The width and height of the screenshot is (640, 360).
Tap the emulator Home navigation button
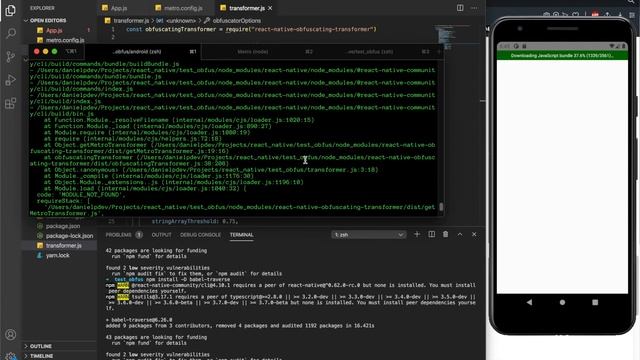click(562, 302)
